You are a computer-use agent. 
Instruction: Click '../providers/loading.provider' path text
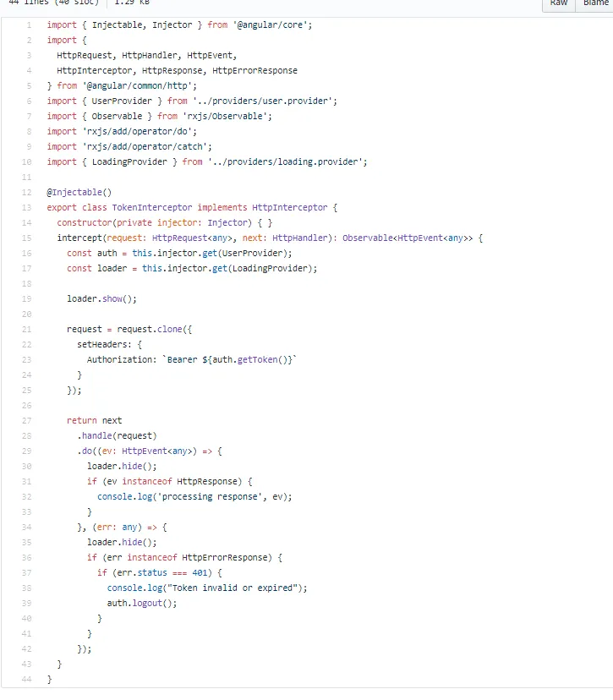(285, 161)
